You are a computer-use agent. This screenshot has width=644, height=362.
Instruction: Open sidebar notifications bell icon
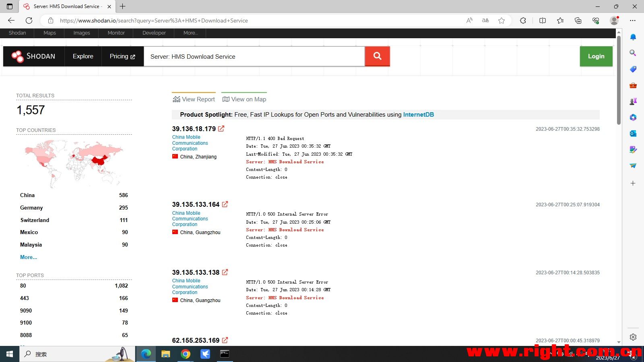(x=633, y=37)
